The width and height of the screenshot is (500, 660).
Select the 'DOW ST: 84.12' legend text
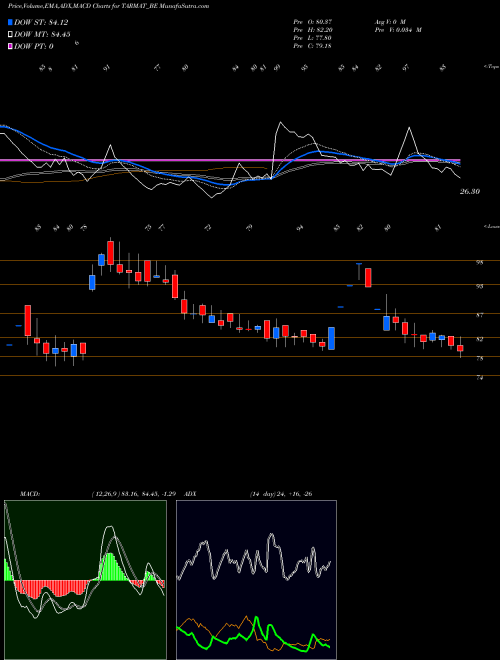[41, 22]
